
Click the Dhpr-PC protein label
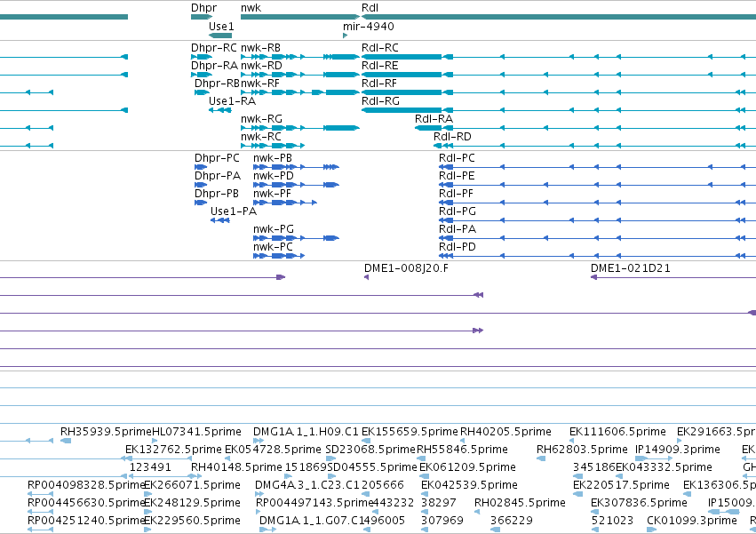(217, 158)
